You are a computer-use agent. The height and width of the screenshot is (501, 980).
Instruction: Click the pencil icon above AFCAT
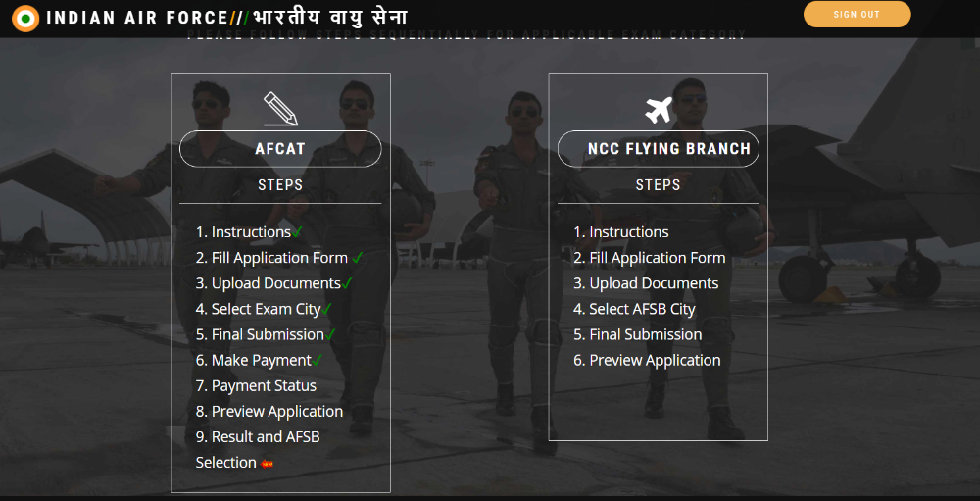(x=280, y=109)
